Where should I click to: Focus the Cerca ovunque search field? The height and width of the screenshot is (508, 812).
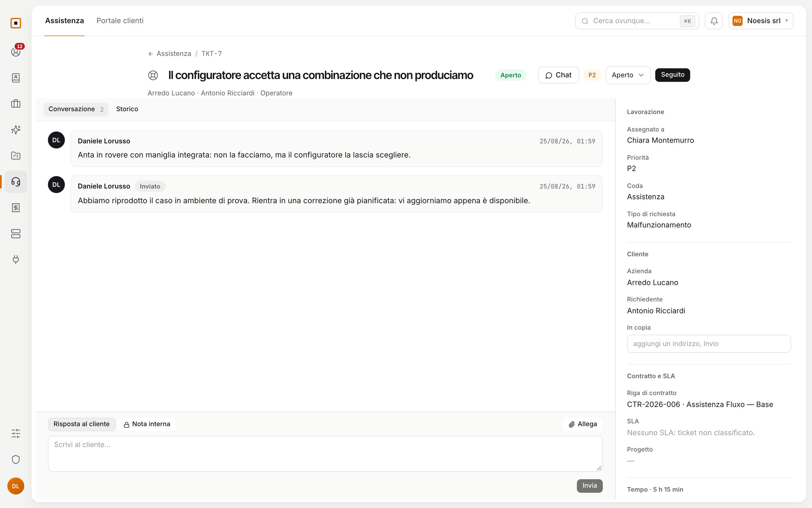click(x=637, y=21)
